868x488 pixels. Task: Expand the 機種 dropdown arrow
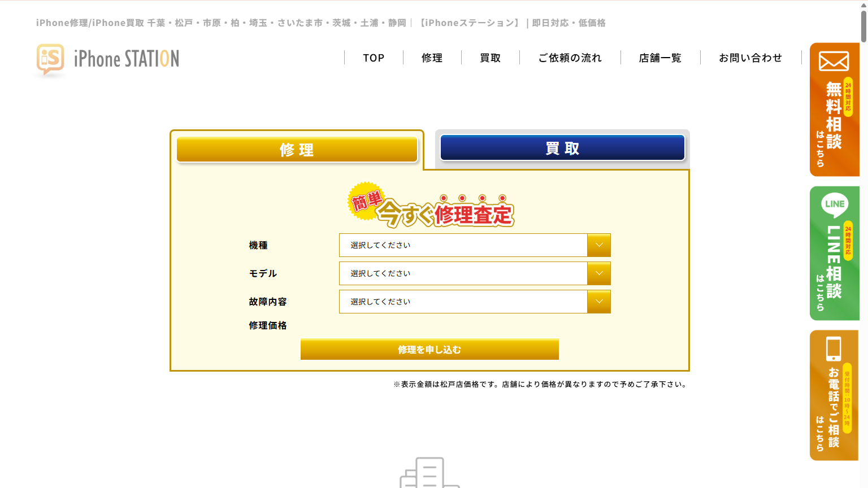[599, 245]
